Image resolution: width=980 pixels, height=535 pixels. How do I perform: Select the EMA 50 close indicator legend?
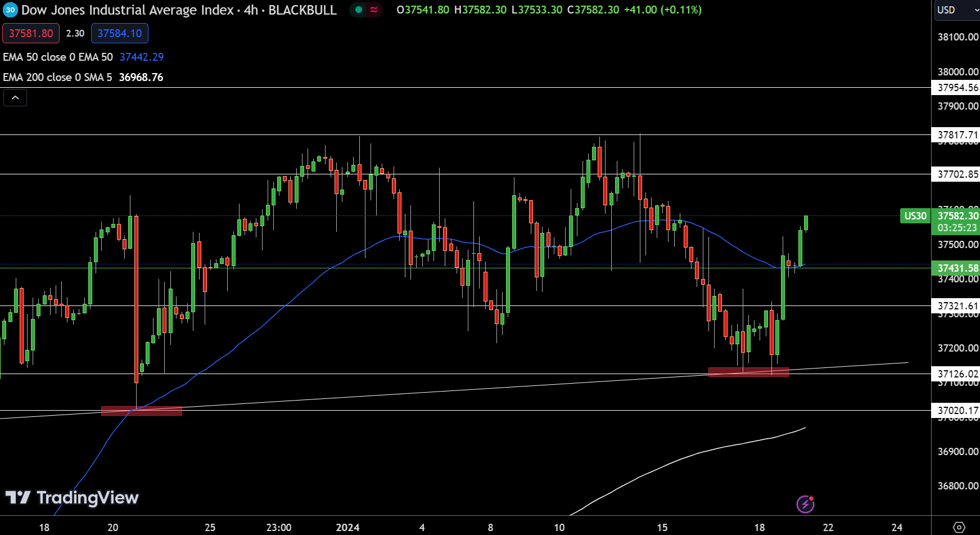click(x=58, y=57)
